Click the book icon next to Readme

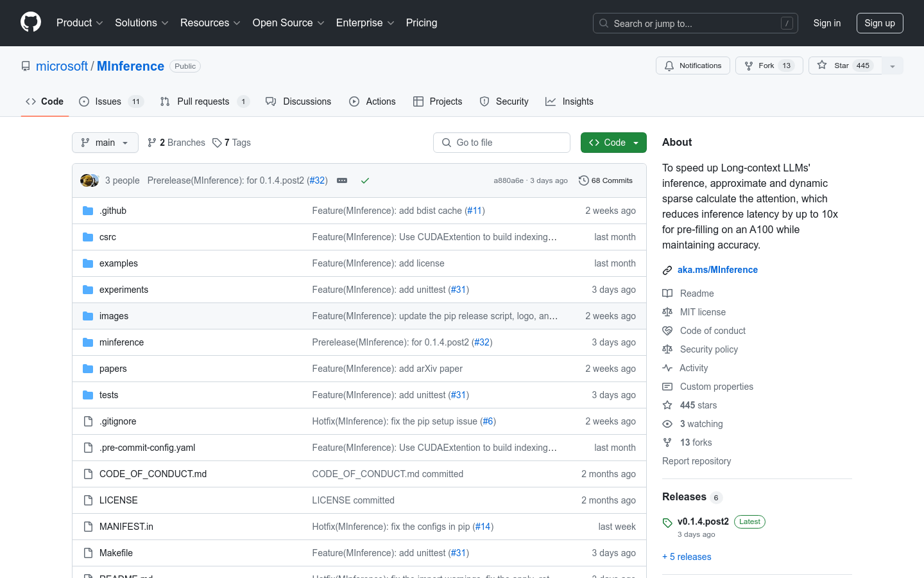pos(667,293)
